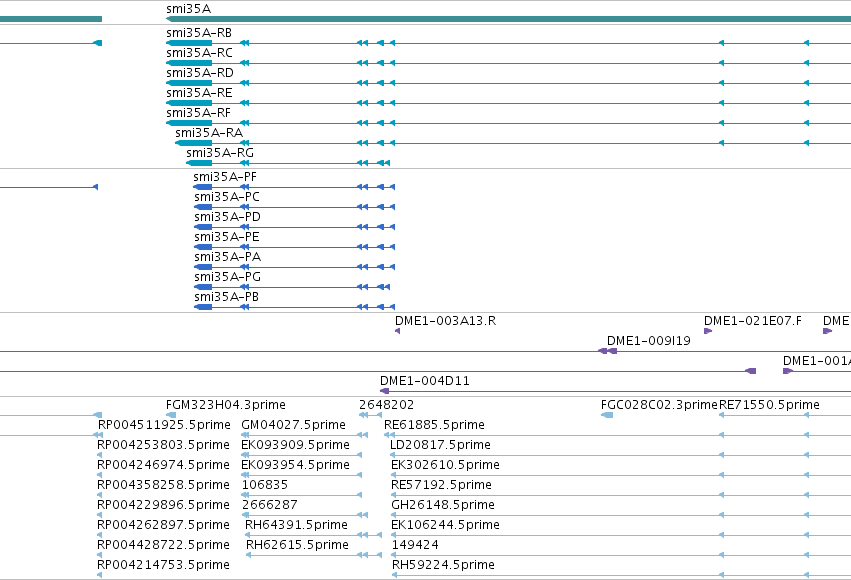Select EST RH62615.5prime

coord(297,545)
